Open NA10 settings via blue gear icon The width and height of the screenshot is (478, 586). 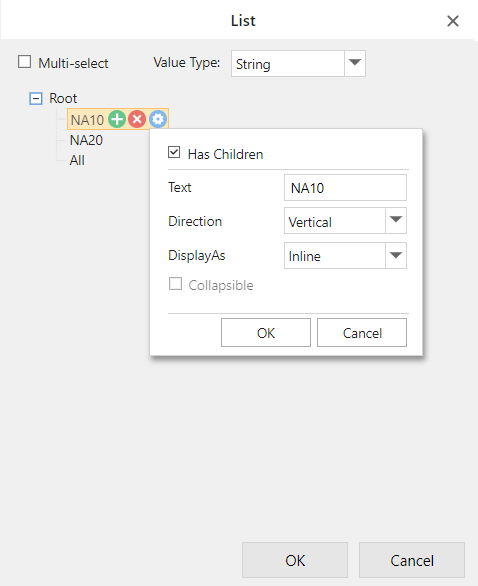click(x=158, y=119)
